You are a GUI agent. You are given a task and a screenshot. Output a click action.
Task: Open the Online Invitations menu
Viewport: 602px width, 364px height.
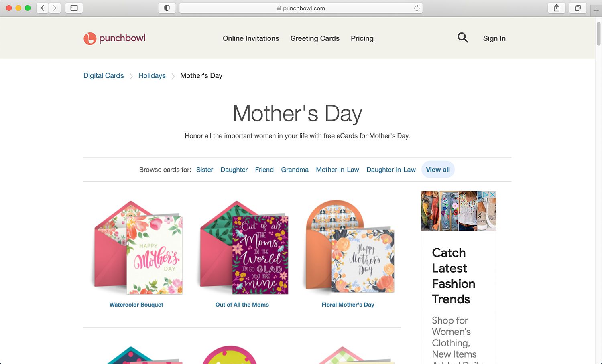click(x=251, y=38)
